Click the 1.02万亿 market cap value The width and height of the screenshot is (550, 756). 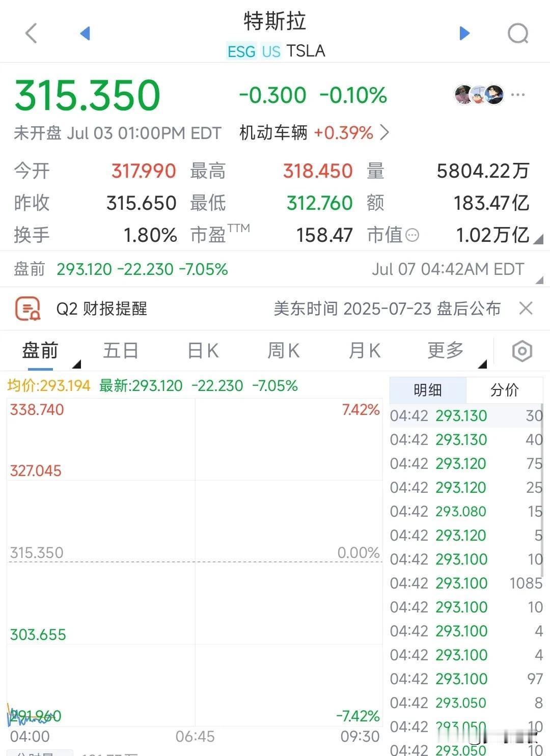[x=492, y=235]
